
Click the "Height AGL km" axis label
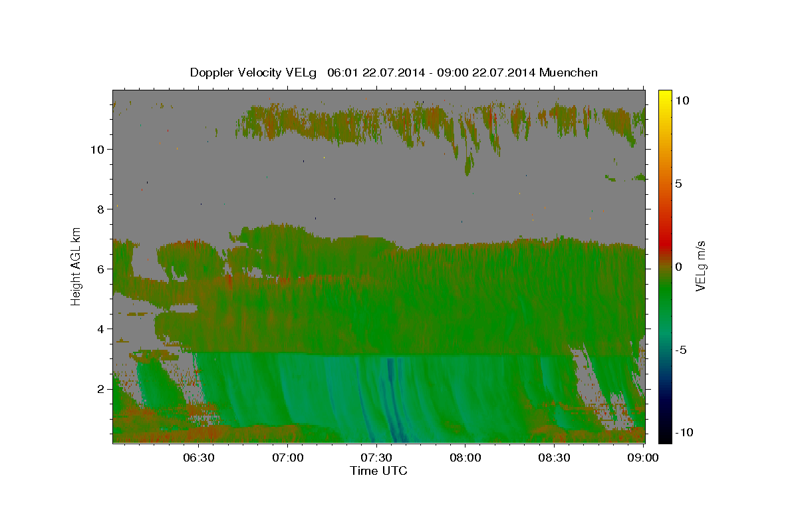tap(76, 265)
